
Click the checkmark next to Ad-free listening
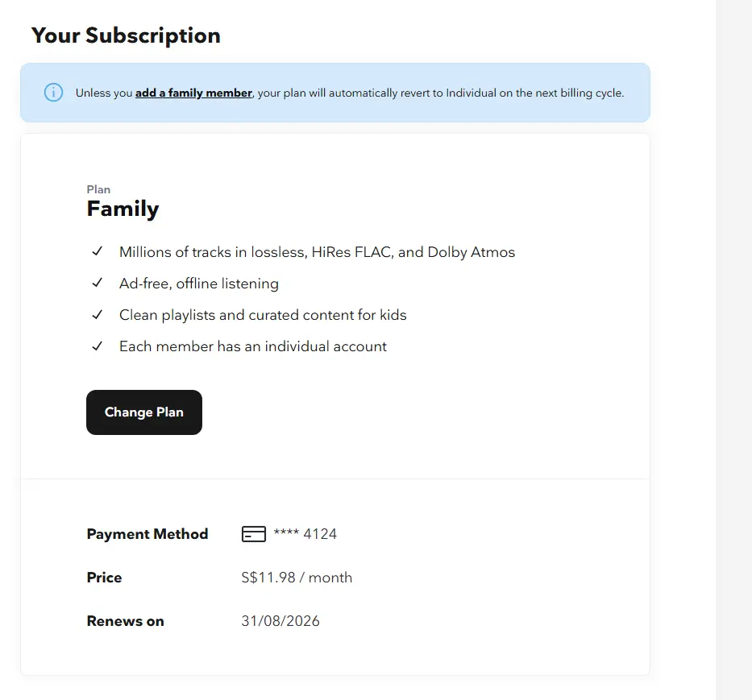[x=98, y=283]
